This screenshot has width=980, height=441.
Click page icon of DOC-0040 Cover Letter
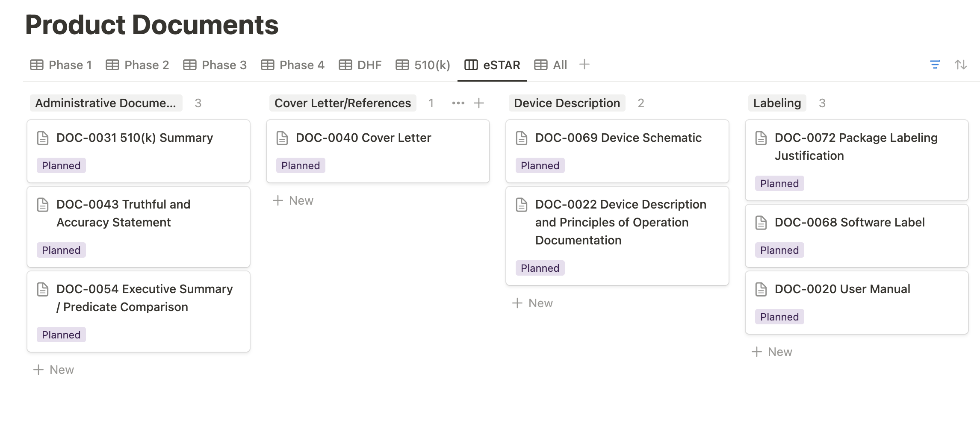coord(282,138)
